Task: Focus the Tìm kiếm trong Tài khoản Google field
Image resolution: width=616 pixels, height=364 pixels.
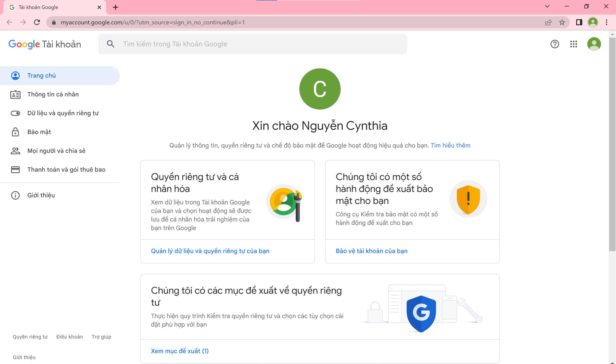Action: pyautogui.click(x=253, y=44)
